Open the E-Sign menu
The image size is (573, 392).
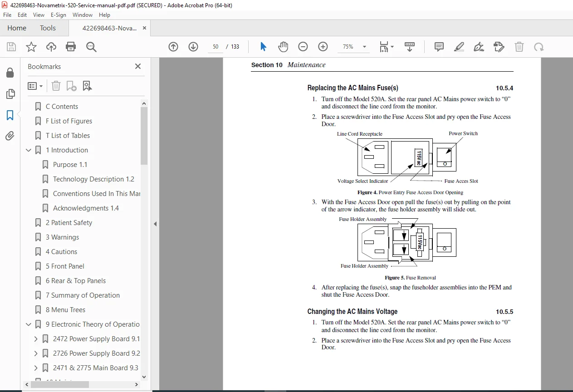(x=58, y=15)
